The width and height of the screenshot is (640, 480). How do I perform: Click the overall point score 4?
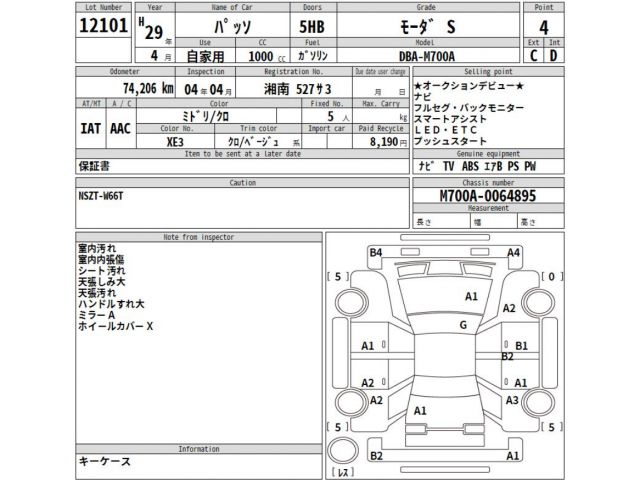544,28
